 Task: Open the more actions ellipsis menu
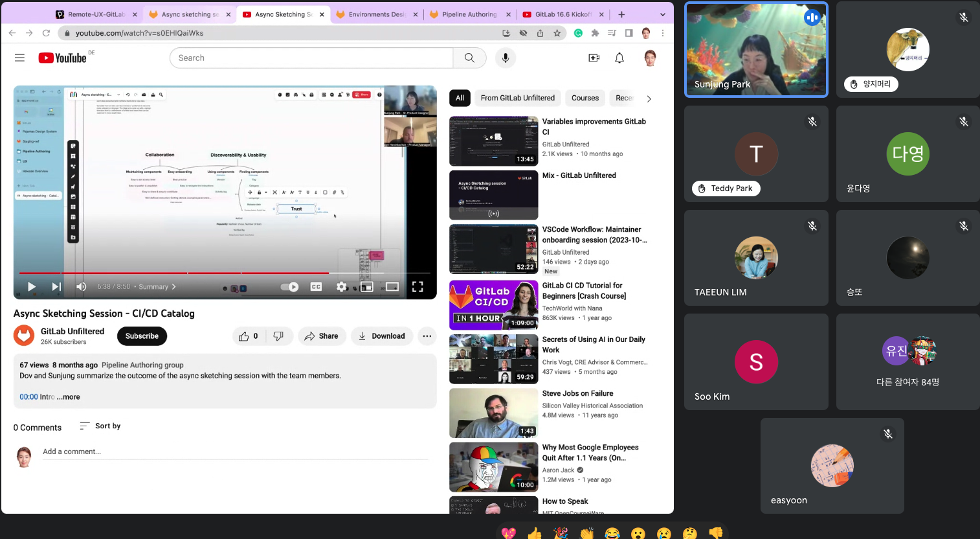coord(427,336)
